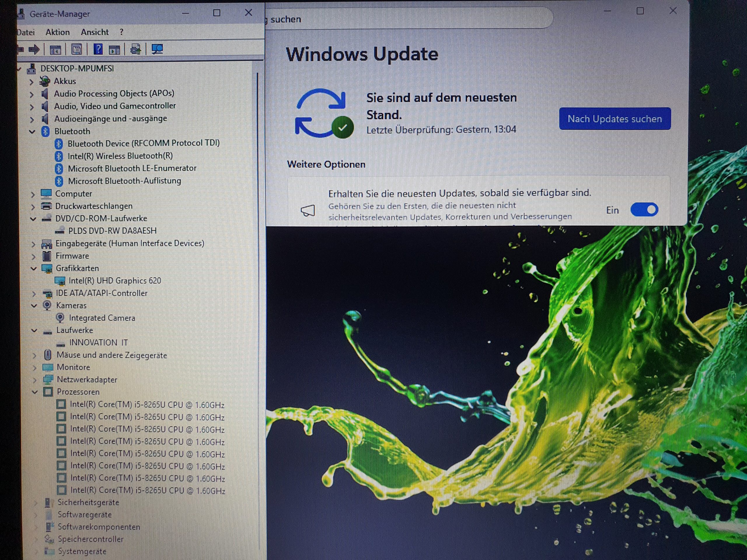Click the blue Help toolbar icon
The width and height of the screenshot is (747, 560).
(98, 49)
